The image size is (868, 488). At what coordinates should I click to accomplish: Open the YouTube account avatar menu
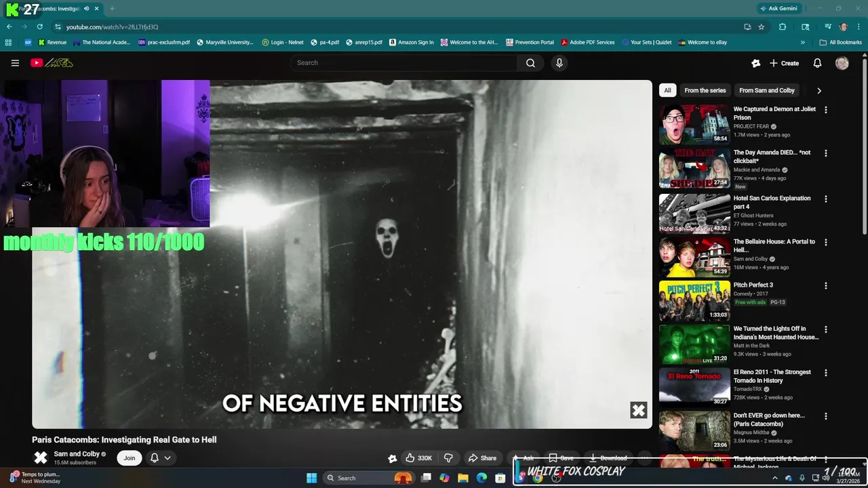point(842,63)
